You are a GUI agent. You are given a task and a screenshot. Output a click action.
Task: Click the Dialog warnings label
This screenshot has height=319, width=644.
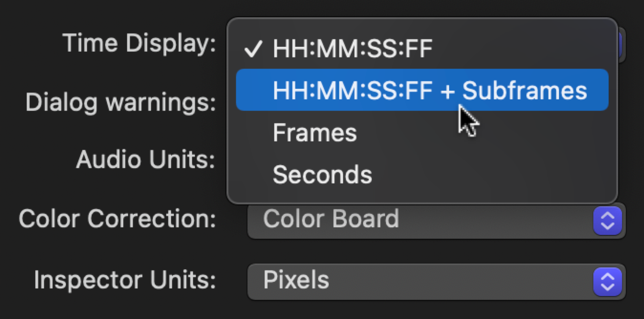click(120, 102)
